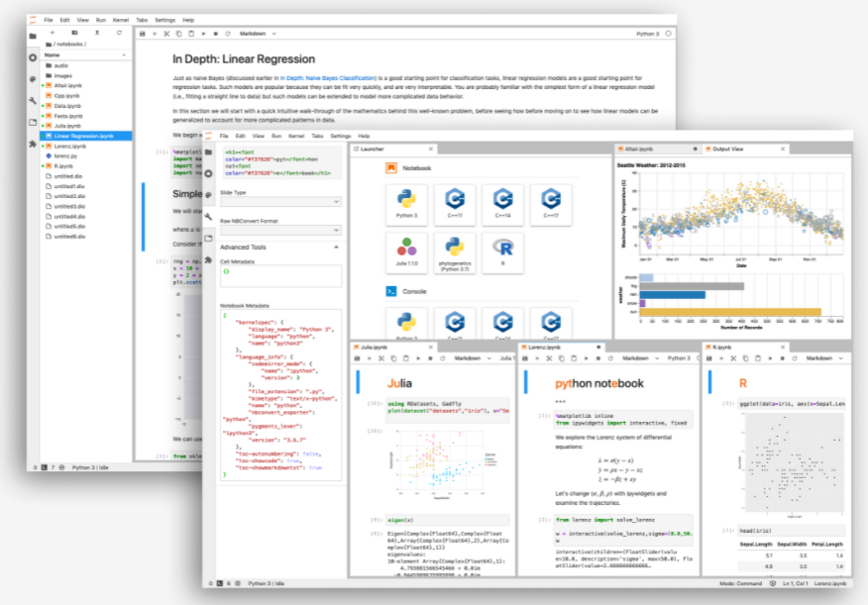Follow the In Depth: Naive Bayes Classification link
This screenshot has height=605, width=868.
pyautogui.click(x=328, y=76)
